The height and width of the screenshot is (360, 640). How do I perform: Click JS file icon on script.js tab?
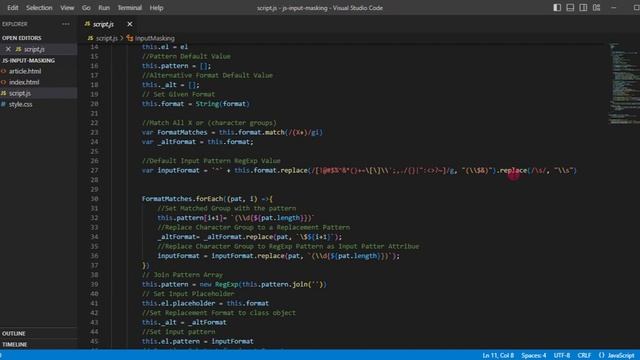click(x=87, y=24)
